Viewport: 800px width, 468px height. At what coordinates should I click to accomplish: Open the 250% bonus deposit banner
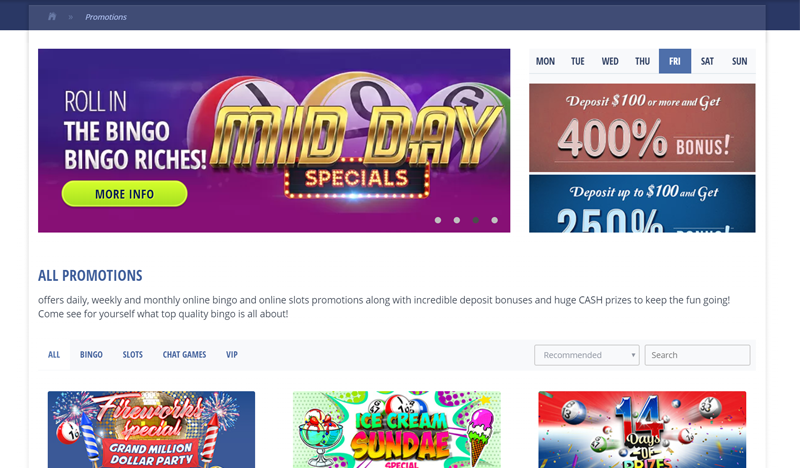click(642, 204)
